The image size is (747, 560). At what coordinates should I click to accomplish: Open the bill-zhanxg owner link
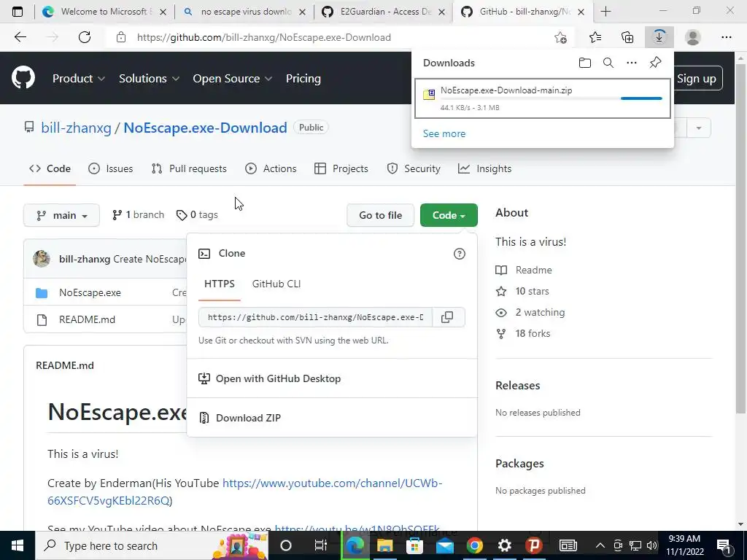pos(76,128)
